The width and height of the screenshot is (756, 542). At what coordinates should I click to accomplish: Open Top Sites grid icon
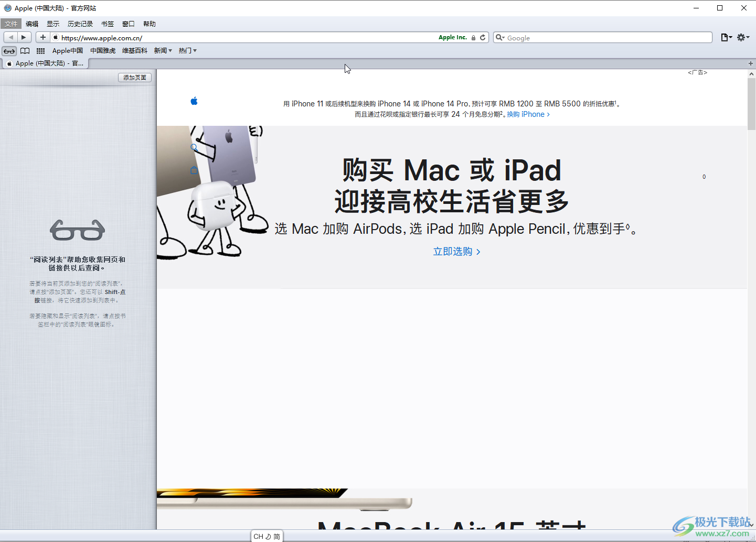coord(40,51)
